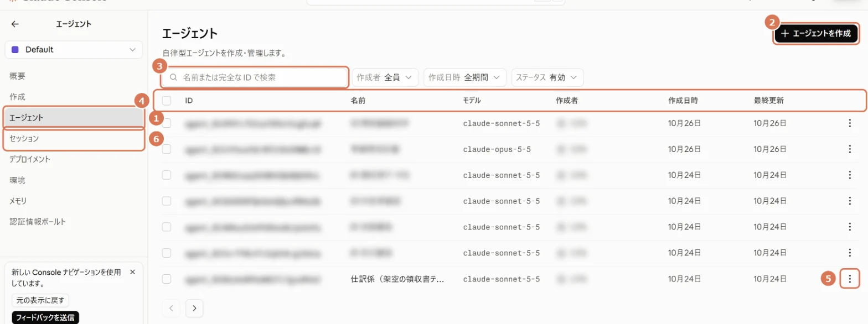
Task: Go to the next page arrow
Action: tap(194, 308)
